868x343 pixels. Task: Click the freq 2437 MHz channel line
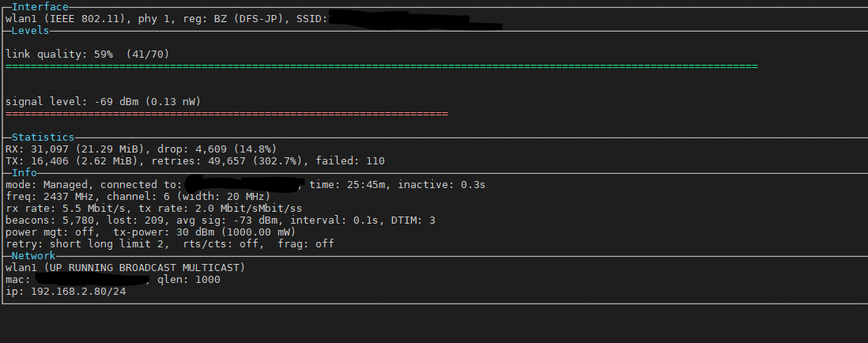pyautogui.click(x=138, y=196)
